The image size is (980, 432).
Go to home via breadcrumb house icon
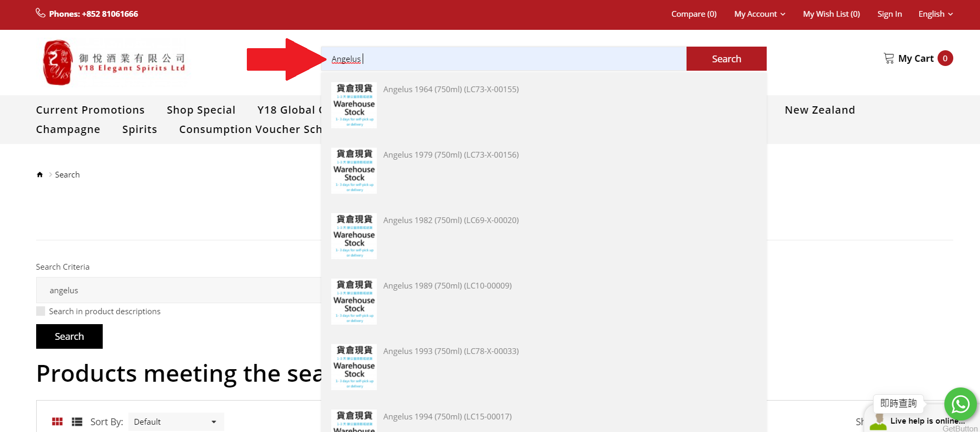[40, 175]
